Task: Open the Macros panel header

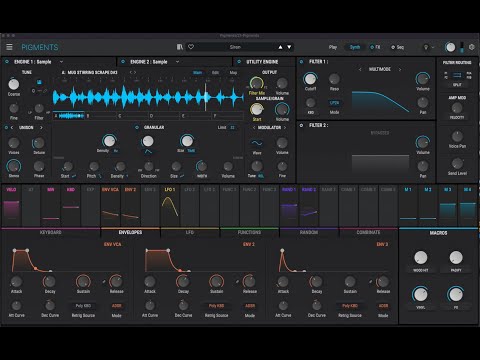Action: point(438,233)
